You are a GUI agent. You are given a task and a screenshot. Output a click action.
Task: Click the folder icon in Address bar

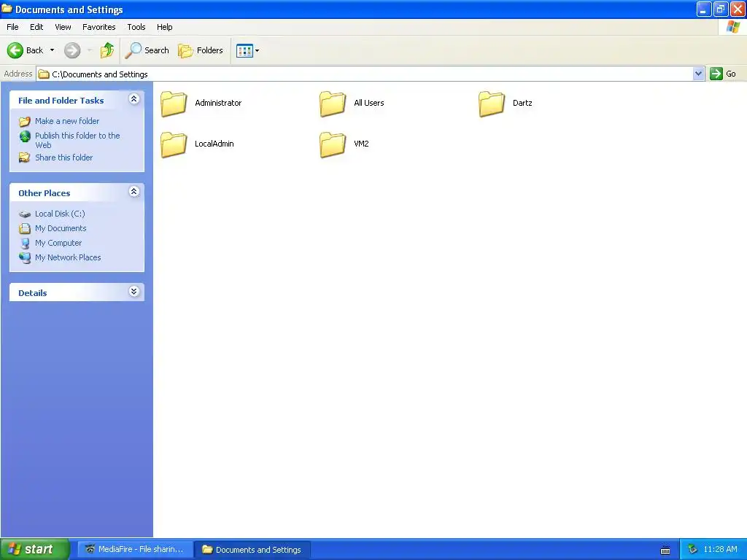click(x=44, y=74)
